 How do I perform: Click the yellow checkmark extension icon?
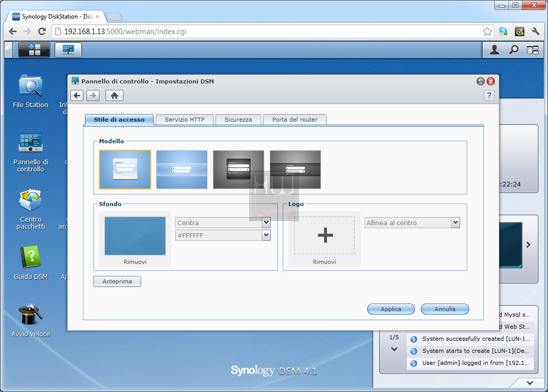pos(519,32)
